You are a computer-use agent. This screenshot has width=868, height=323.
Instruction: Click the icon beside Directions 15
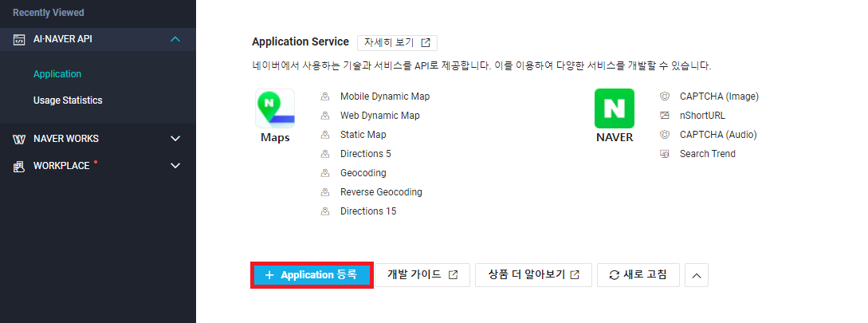click(x=325, y=211)
